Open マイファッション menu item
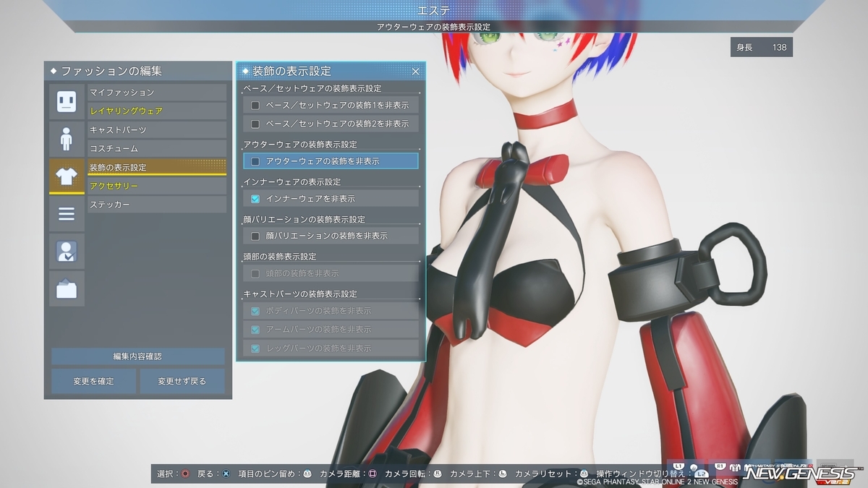 157,93
